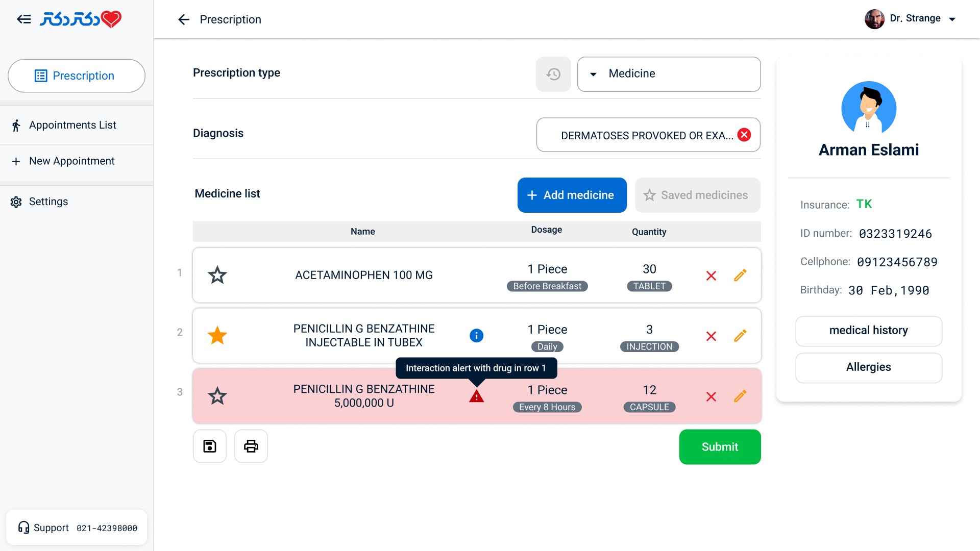The image size is (980, 551).
Task: Go back using the Prescription arrow
Action: 184,19
